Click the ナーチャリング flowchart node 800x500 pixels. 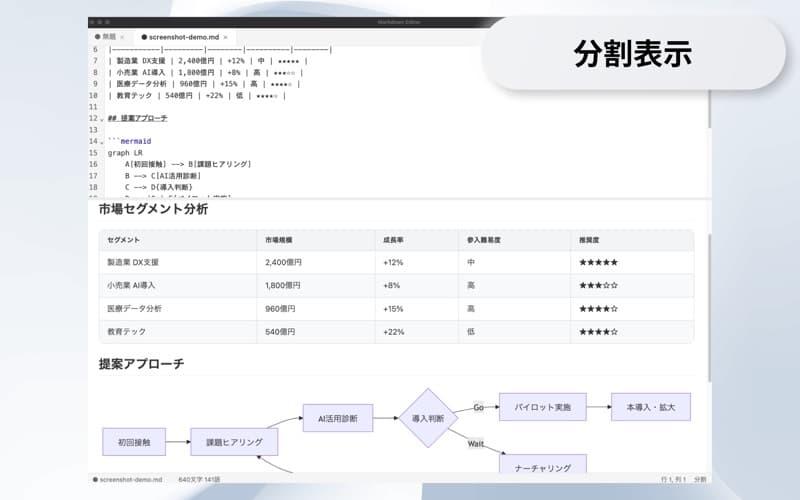(543, 464)
